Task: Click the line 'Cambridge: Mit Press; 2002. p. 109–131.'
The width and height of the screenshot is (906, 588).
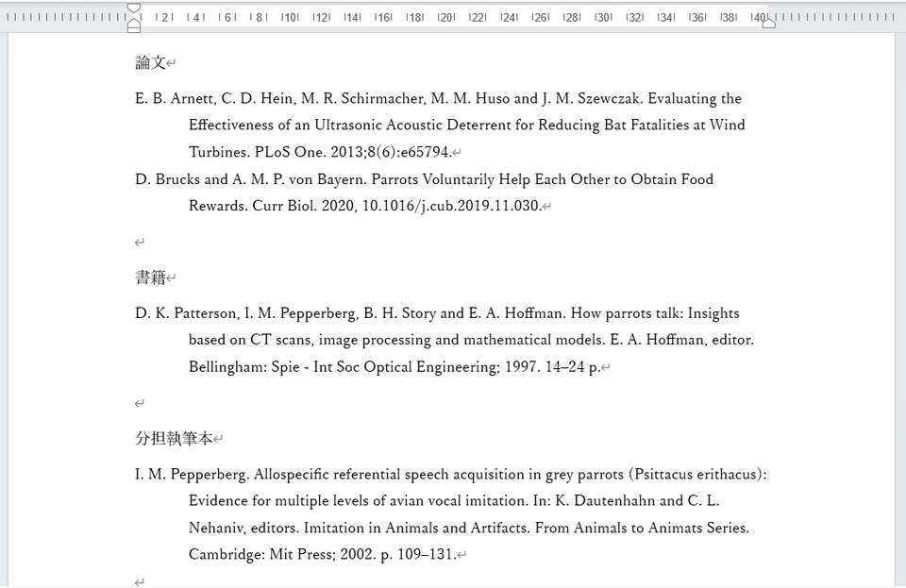Action: pyautogui.click(x=323, y=555)
